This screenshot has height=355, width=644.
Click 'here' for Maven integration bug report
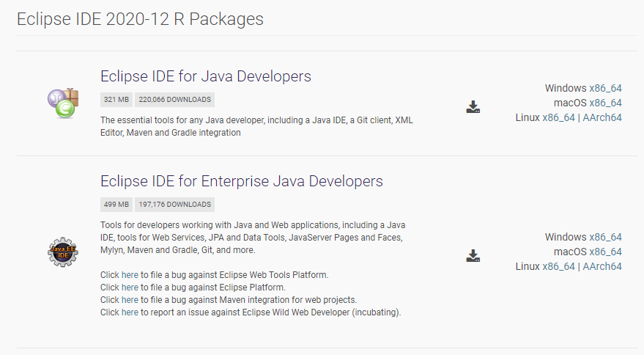tap(130, 300)
